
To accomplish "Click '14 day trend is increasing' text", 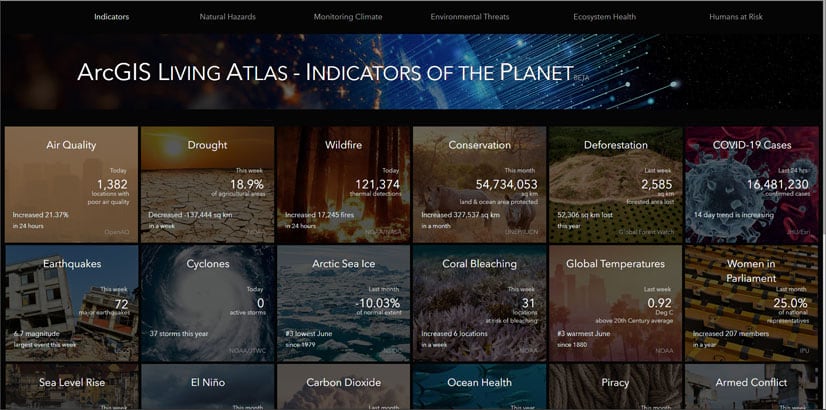I will coord(734,215).
